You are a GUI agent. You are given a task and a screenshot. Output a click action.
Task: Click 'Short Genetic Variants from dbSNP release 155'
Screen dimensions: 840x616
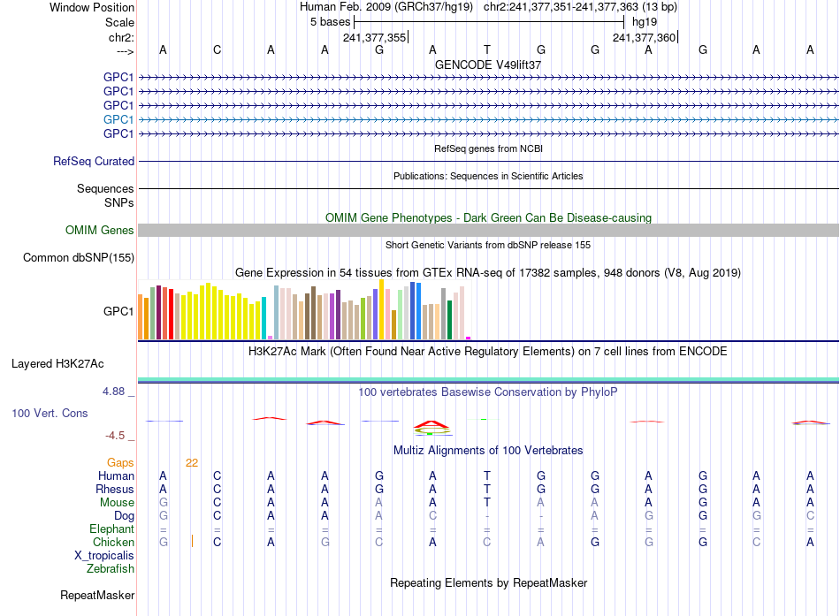pos(488,246)
